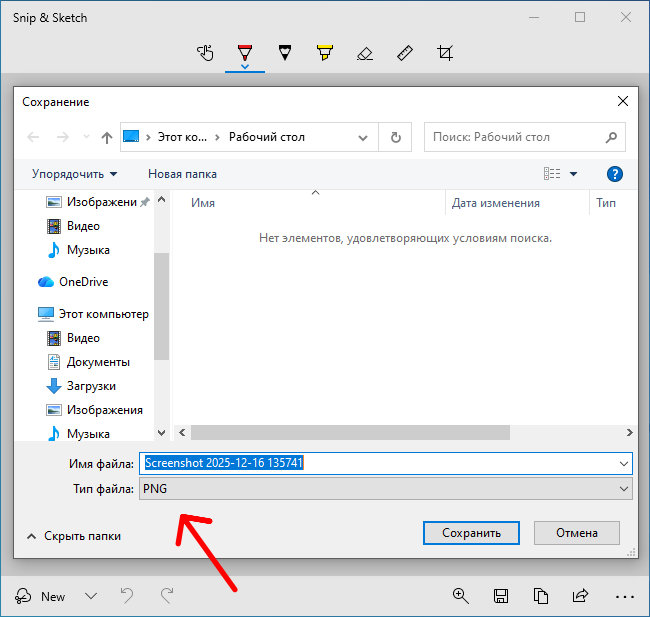Refresh the Рабочий стол folder
The height and width of the screenshot is (617, 650).
pyautogui.click(x=395, y=137)
